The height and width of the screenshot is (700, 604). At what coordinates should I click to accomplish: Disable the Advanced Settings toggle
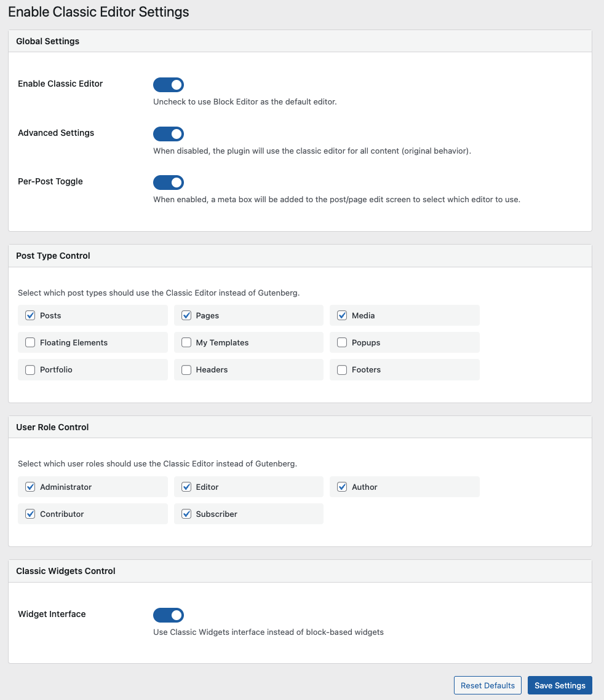168,134
